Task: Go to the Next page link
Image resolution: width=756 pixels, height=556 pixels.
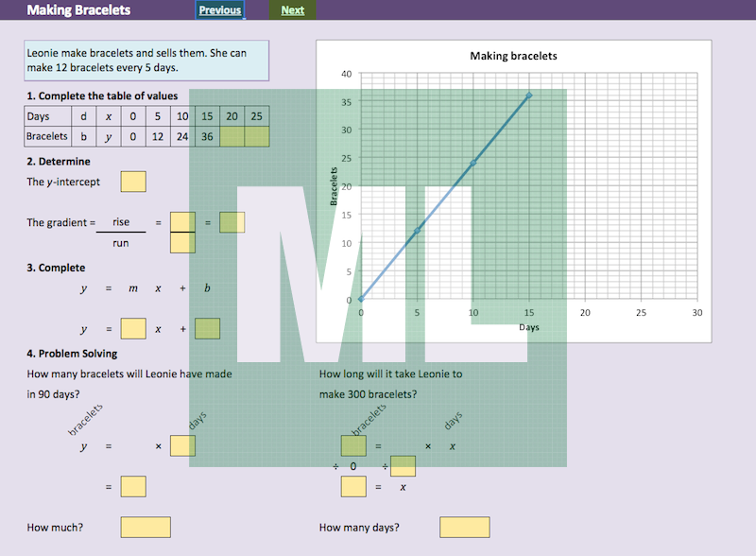Action: coord(293,10)
